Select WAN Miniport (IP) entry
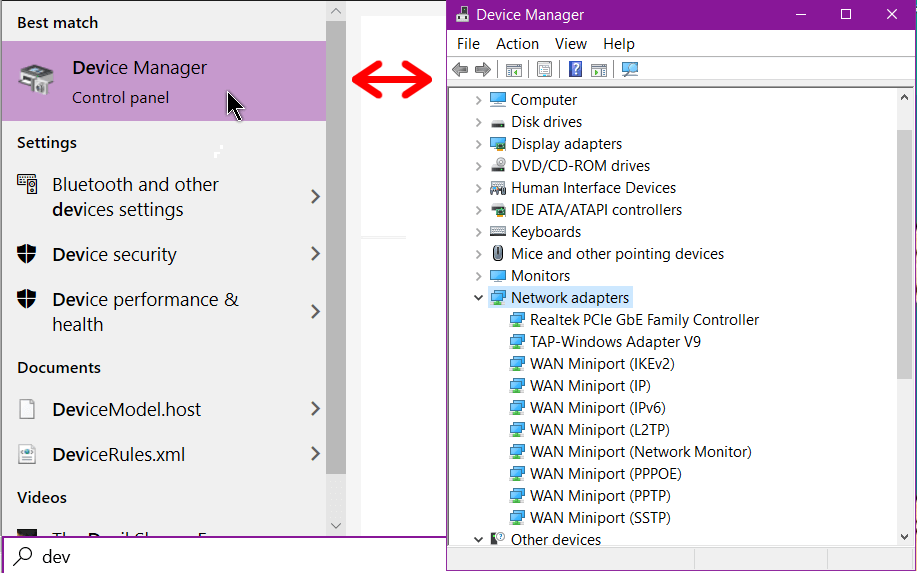Viewport: 917px width, 573px height. pos(590,386)
